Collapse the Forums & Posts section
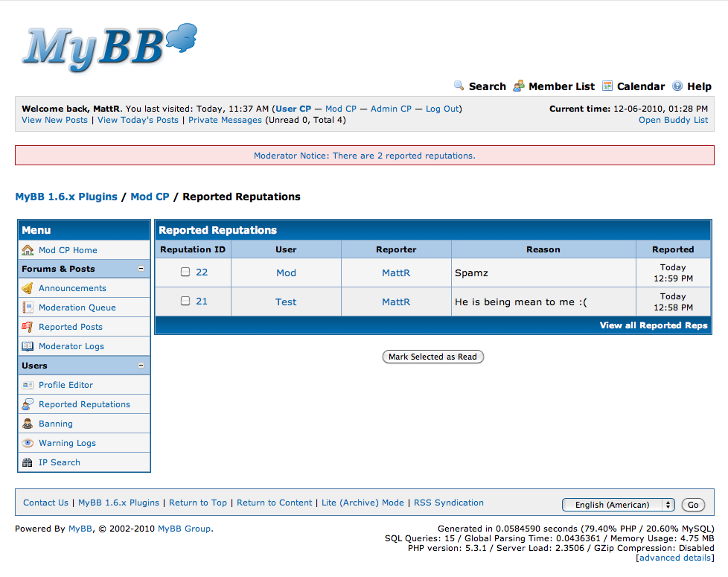The width and height of the screenshot is (728, 577). click(x=141, y=269)
